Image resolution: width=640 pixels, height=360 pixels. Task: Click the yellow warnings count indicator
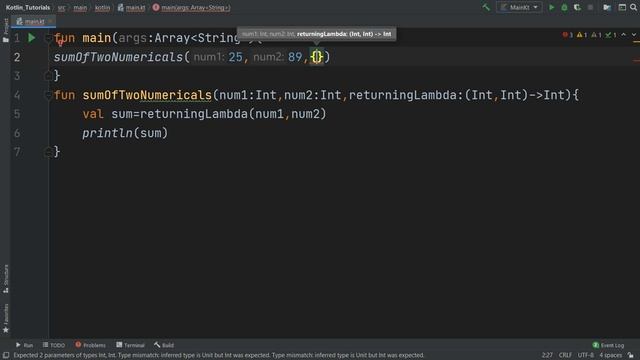582,35
